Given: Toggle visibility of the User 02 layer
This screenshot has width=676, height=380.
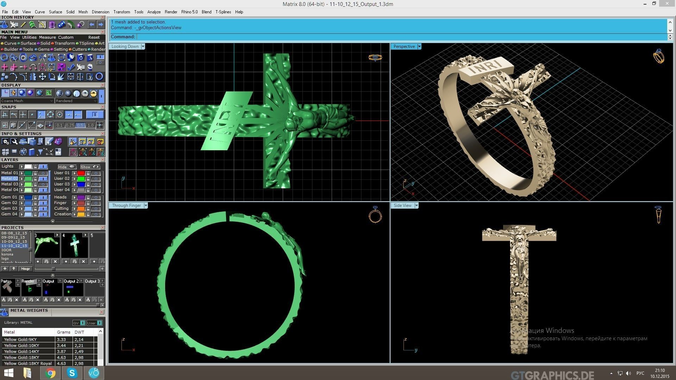Looking at the screenshot, I should tap(96, 179).
